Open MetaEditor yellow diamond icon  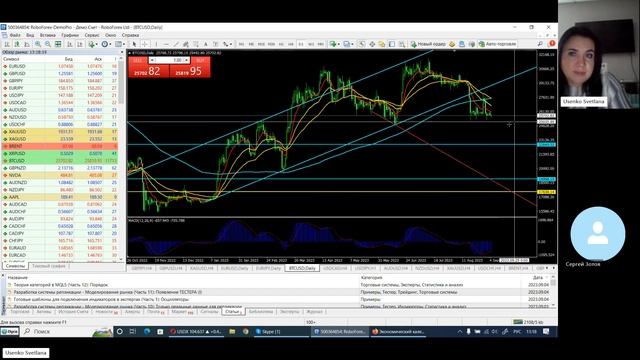click(x=452, y=44)
